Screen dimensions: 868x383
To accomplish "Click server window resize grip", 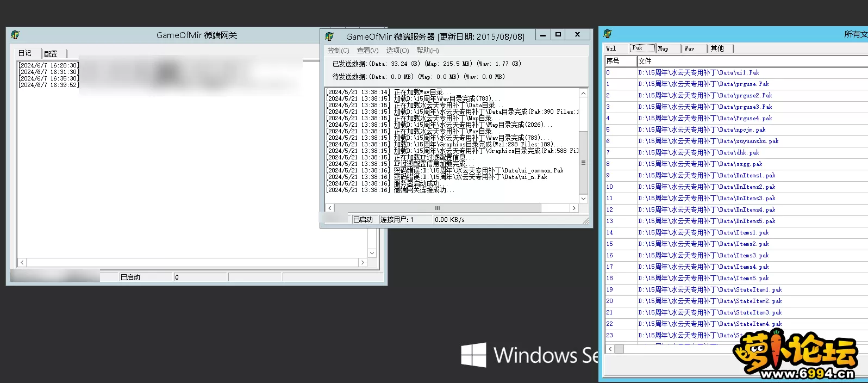I will pyautogui.click(x=585, y=220).
